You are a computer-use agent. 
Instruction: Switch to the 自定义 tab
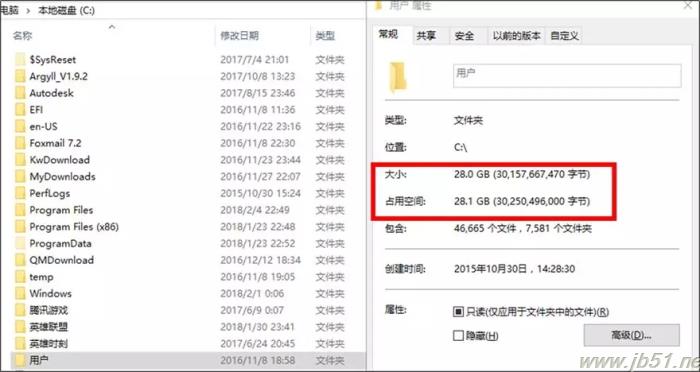coord(564,36)
